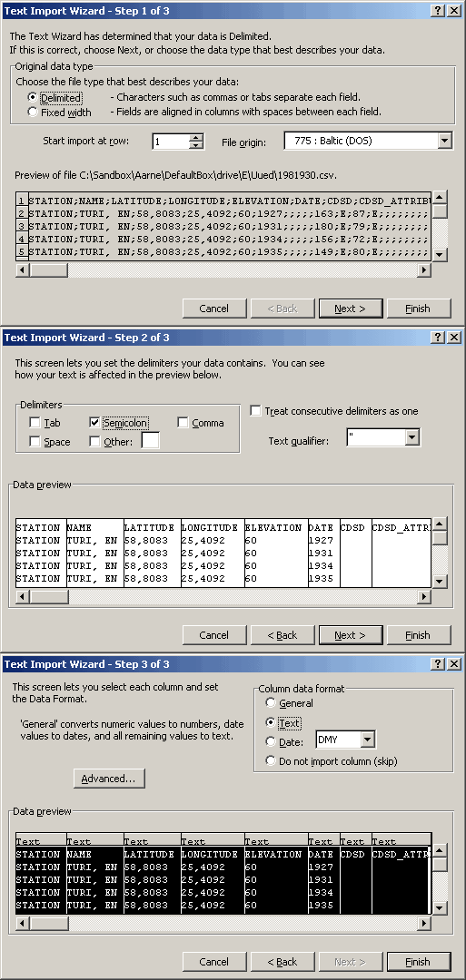This screenshot has width=466, height=980.
Task: Check Treat consecutive delimiters as one
Action: point(255,411)
